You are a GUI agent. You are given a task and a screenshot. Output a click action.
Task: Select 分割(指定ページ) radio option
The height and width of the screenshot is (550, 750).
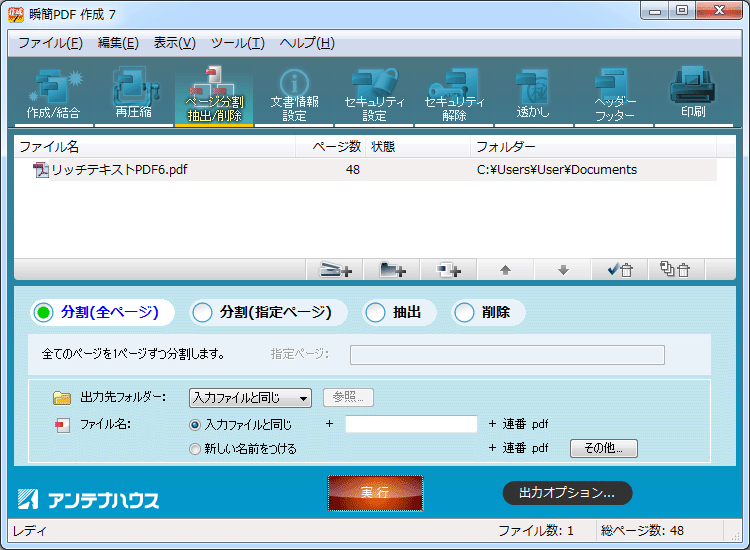point(203,313)
